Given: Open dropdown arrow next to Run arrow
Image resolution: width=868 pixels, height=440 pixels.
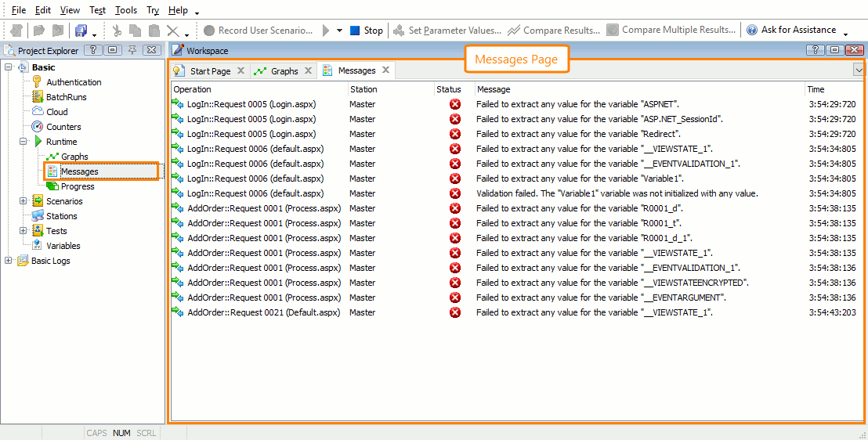Looking at the screenshot, I should click(339, 31).
